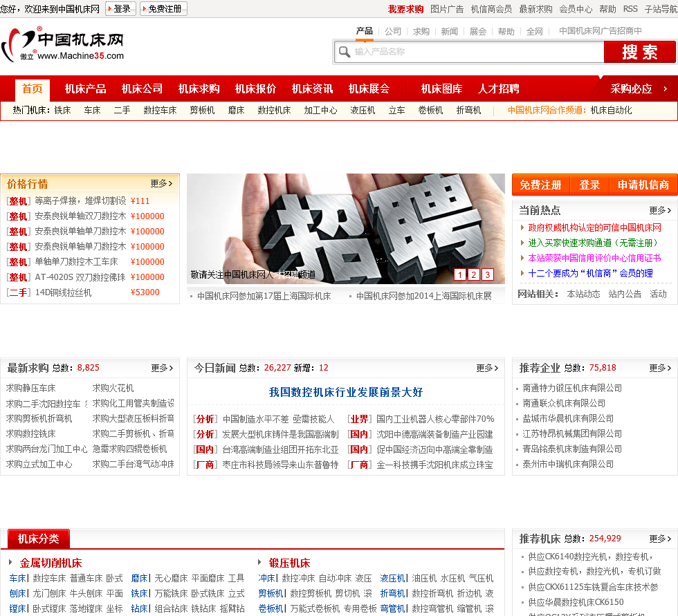This screenshot has height=616, width=678.
Task: Click hot keyword 数控车床
Action: (160, 111)
